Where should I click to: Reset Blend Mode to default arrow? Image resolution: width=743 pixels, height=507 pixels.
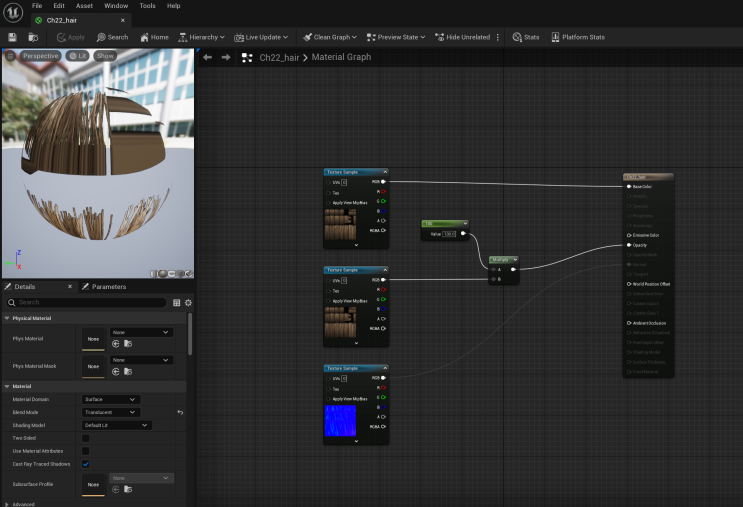pyautogui.click(x=180, y=412)
